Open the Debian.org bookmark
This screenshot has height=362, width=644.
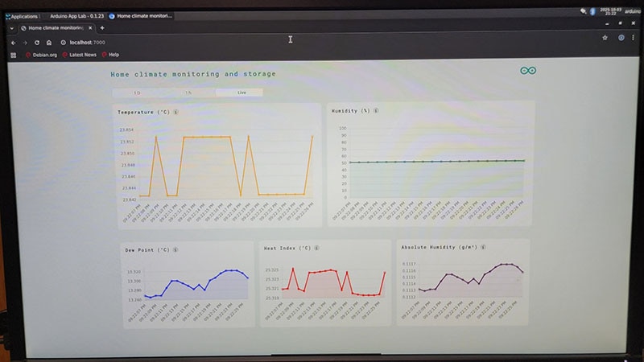coord(43,55)
